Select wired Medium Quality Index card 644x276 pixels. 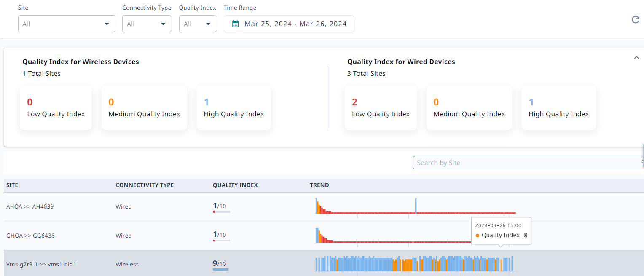[469, 108]
